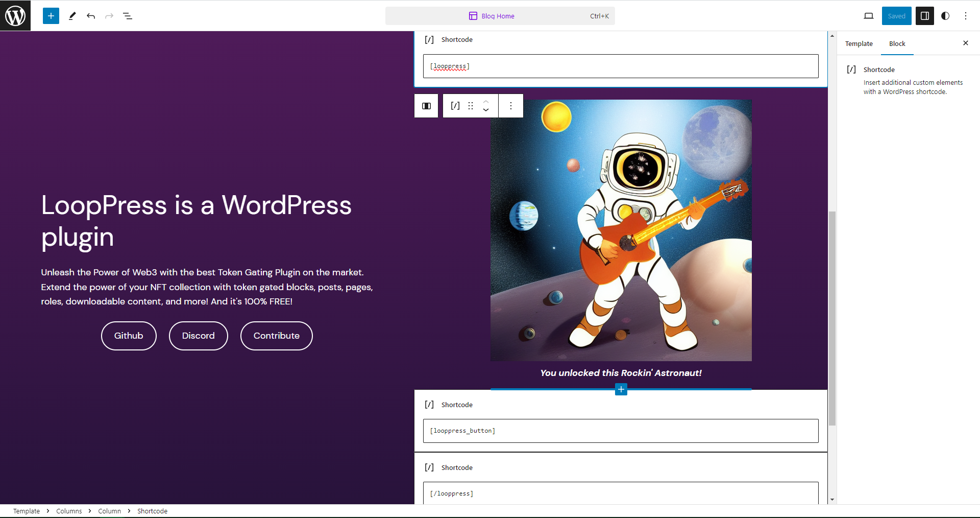Switch to the Template tab
Screen dimensions: 980x518
(859, 43)
